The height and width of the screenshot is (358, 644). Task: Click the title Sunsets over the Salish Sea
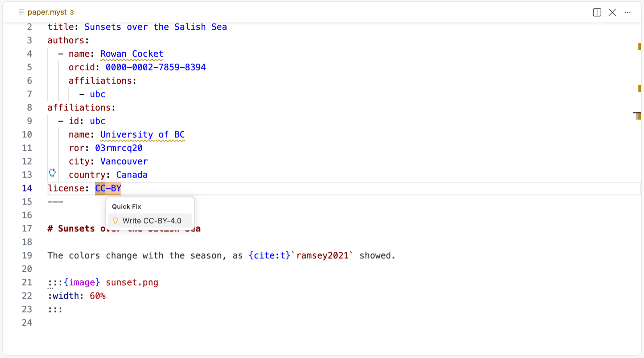[x=156, y=27]
